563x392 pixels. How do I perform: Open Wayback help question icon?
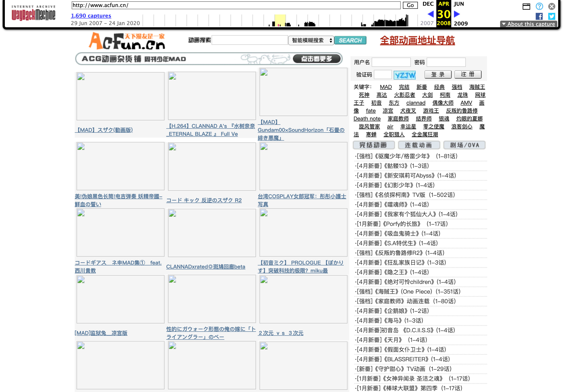point(539,6)
